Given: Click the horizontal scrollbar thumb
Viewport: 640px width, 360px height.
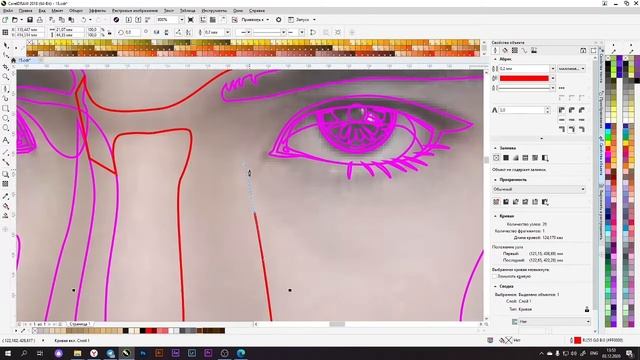Looking at the screenshot, I should tap(337, 324).
